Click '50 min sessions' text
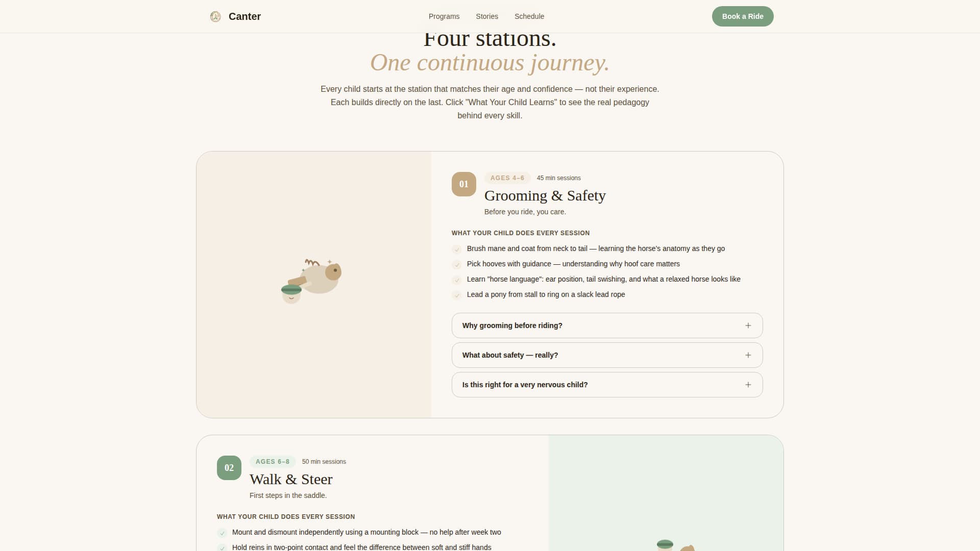This screenshot has width=980, height=551. [x=324, y=462]
